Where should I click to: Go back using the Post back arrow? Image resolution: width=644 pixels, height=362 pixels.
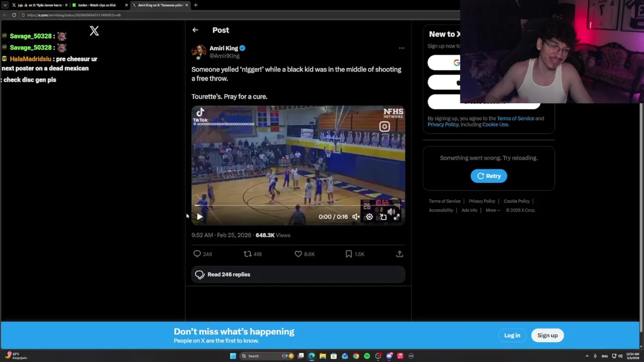pos(195,30)
